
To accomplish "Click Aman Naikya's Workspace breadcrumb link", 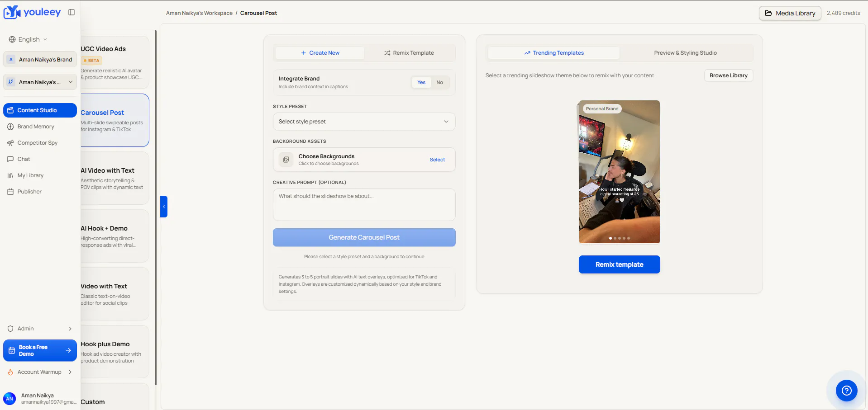I will tap(199, 13).
